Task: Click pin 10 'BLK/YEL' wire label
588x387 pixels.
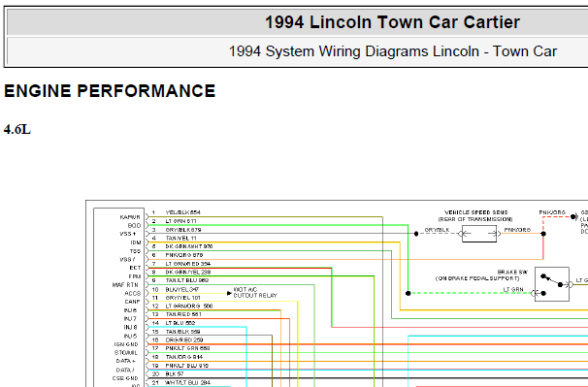Action: point(182,289)
